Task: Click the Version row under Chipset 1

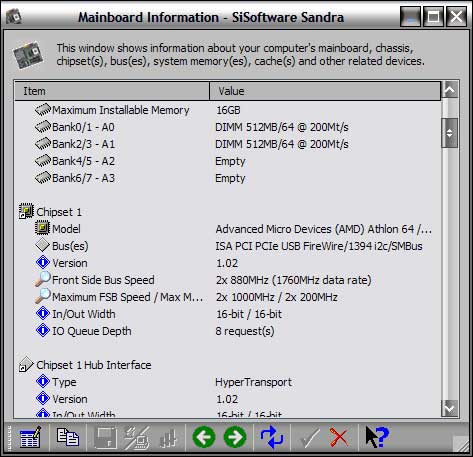Action: 228,263
